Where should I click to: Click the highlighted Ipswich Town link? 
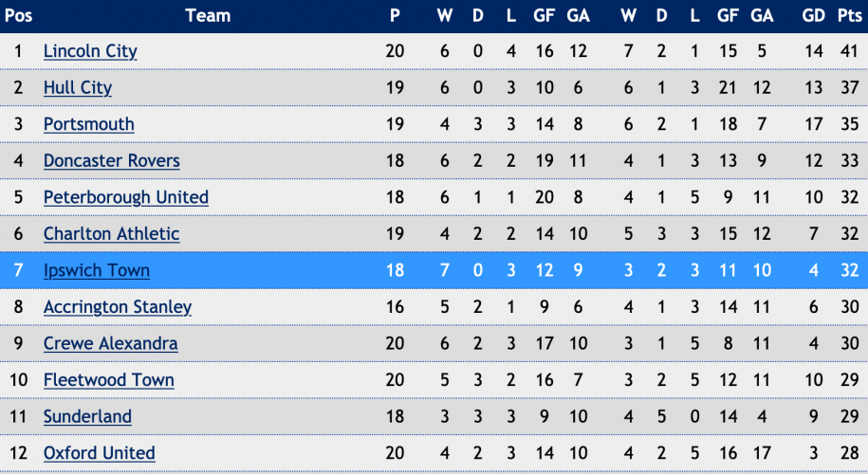97,270
